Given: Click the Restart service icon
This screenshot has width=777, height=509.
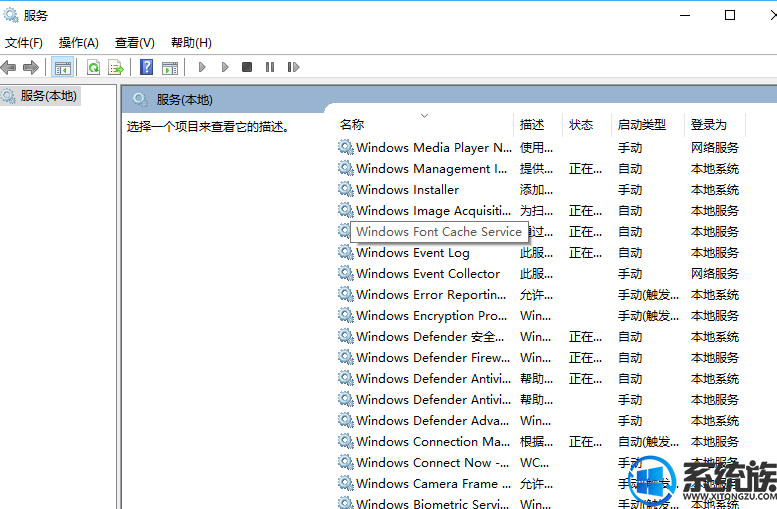Looking at the screenshot, I should point(293,67).
